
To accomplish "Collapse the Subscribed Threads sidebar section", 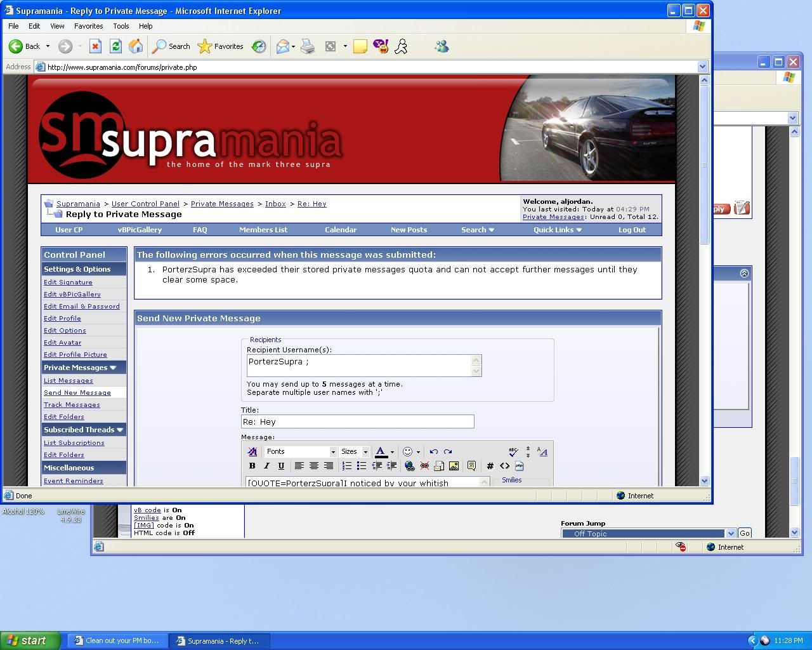I will (120, 430).
